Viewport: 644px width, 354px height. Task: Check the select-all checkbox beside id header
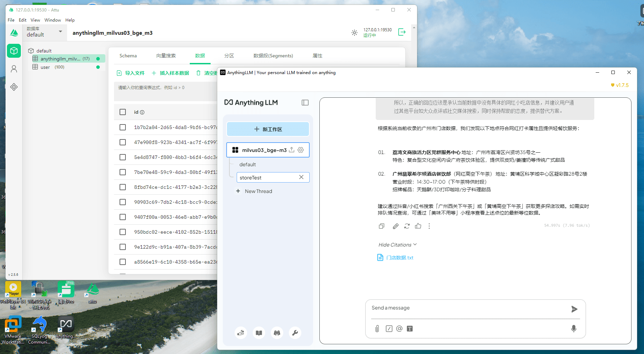click(123, 112)
